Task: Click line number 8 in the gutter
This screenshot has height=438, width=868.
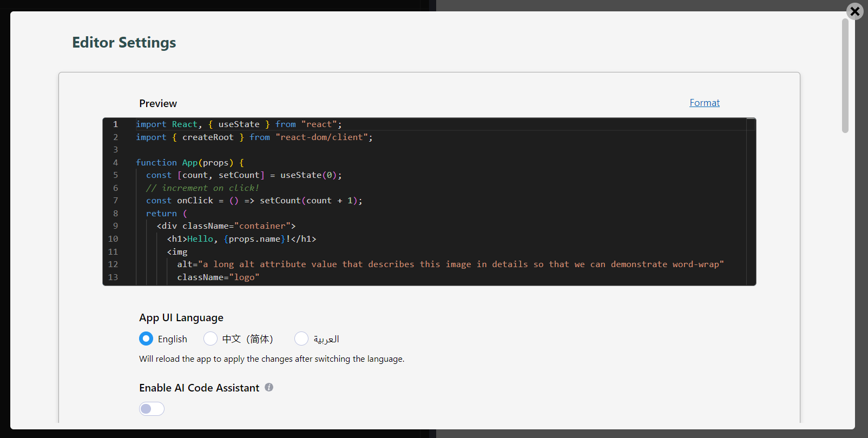Action: click(115, 214)
